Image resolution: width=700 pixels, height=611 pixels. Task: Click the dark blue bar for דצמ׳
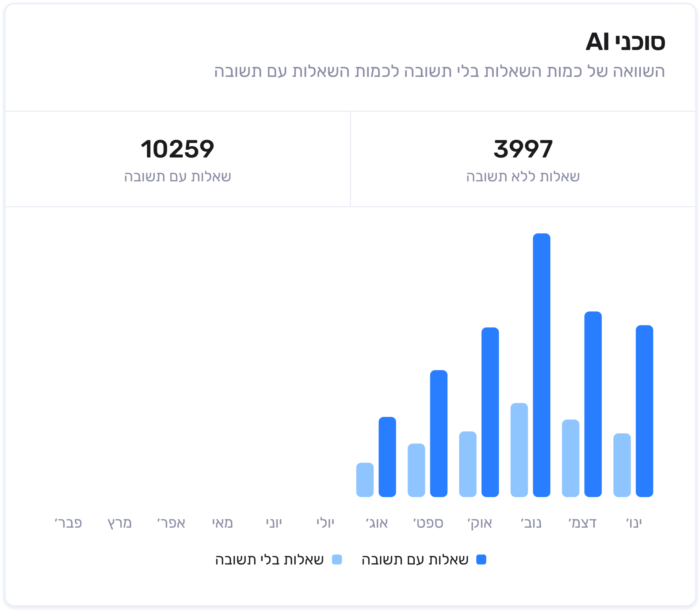pos(593,404)
